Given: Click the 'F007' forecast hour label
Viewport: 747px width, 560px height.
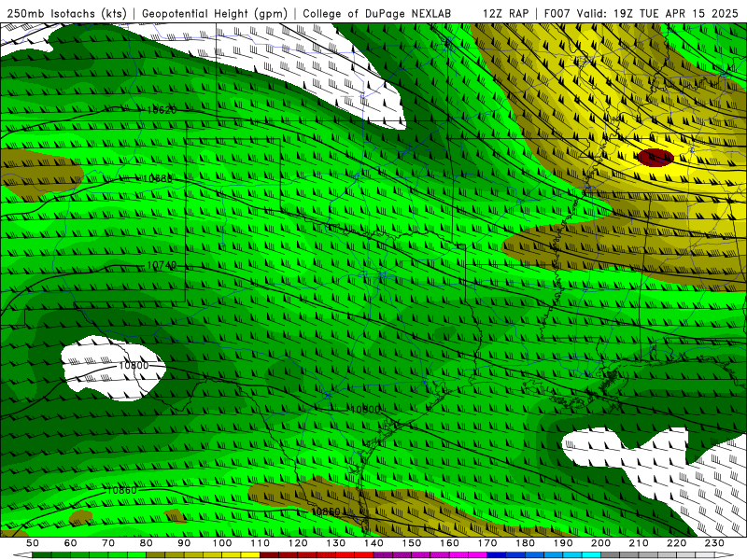Looking at the screenshot, I should click(557, 13).
